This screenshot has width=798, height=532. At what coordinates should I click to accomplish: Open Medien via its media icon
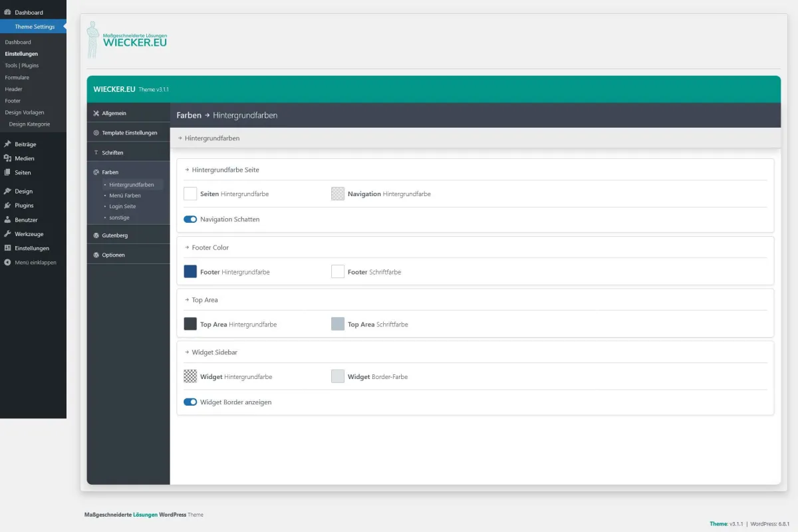[x=7, y=158]
